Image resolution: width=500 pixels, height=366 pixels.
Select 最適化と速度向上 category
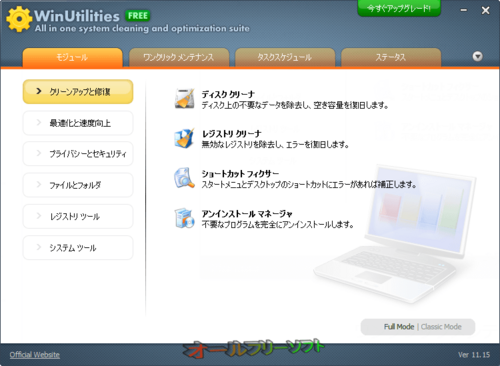point(78,123)
